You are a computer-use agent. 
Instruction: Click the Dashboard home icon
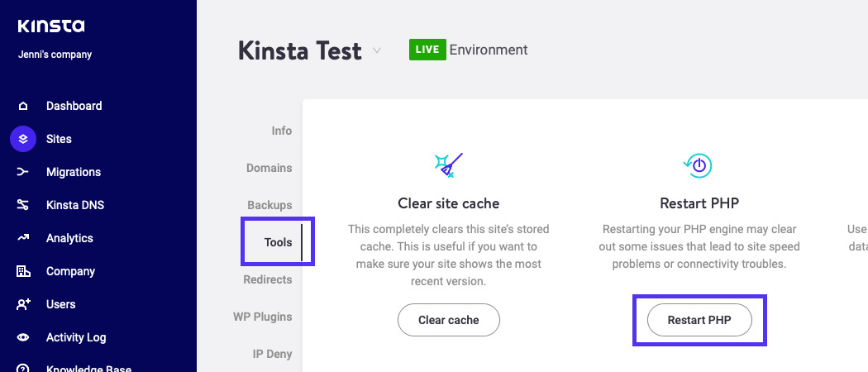(x=23, y=106)
